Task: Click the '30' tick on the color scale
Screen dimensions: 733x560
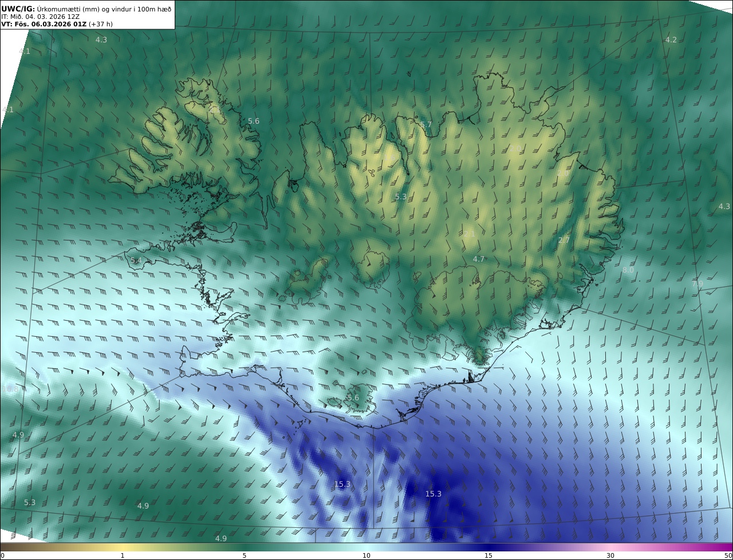Action: click(610, 555)
